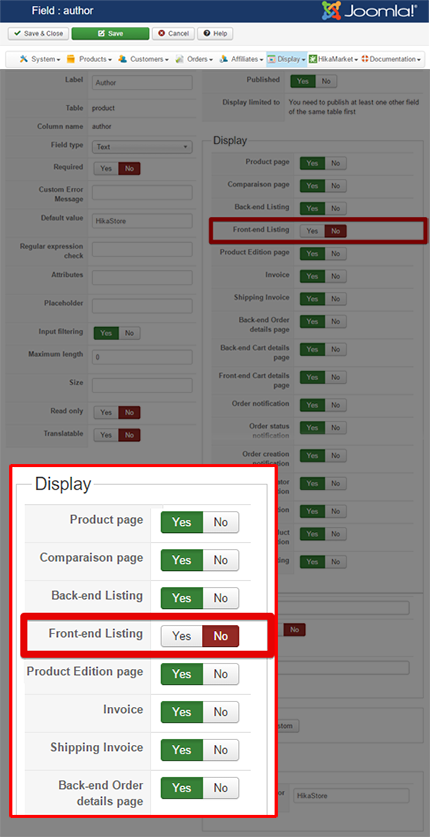Click the Attributes input field
Image resolution: width=430 pixels, height=837 pixels.
click(142, 278)
